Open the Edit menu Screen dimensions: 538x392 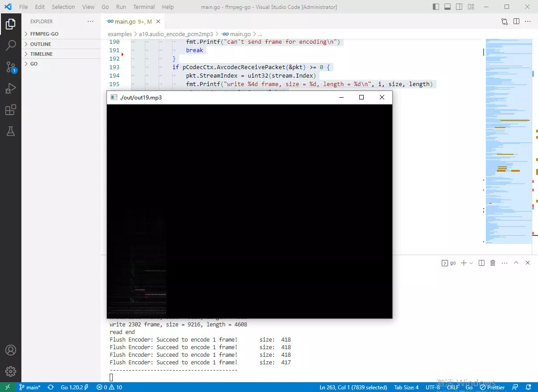tap(40, 7)
